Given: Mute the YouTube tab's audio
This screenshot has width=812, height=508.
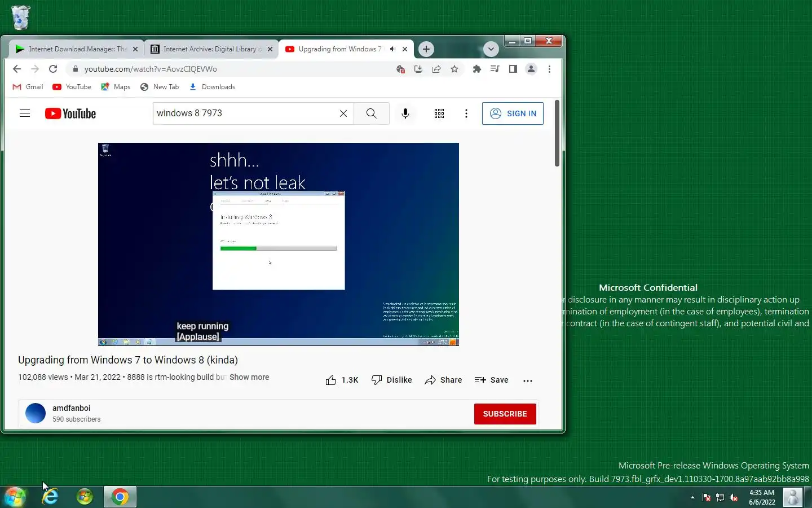Looking at the screenshot, I should coord(392,49).
